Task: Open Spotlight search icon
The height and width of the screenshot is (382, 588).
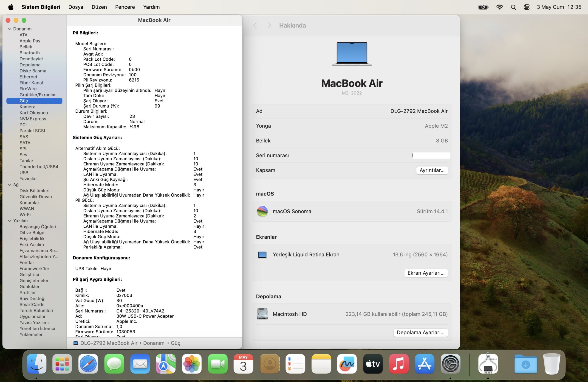Action: click(513, 7)
